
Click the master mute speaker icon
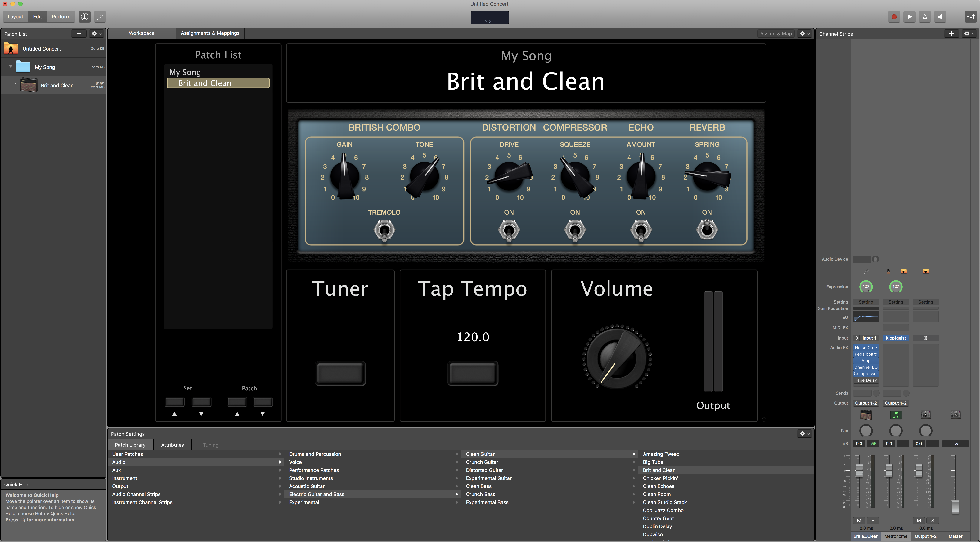[940, 17]
